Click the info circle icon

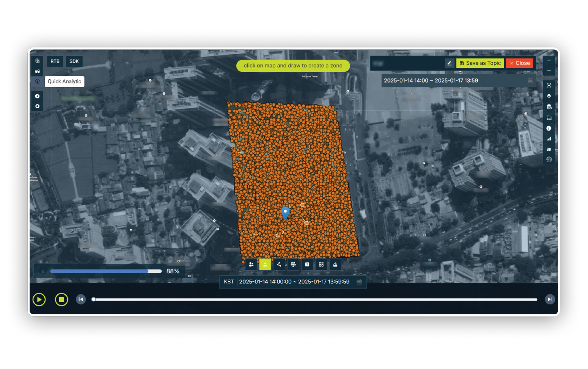549,128
